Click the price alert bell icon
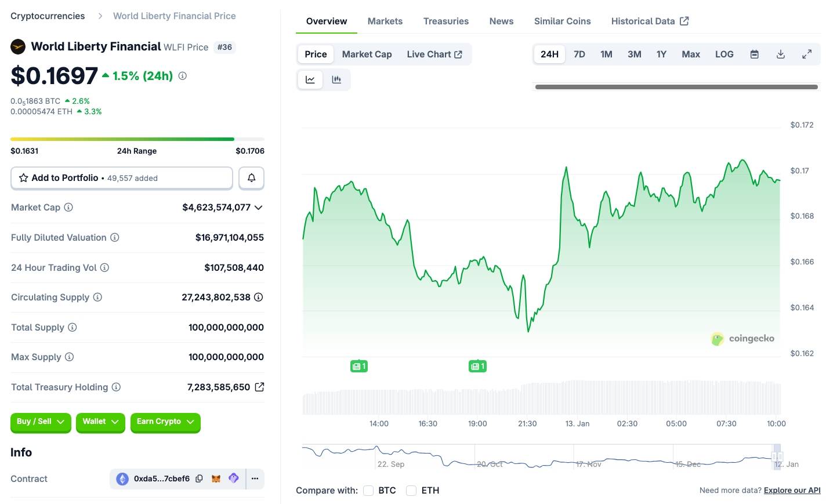Image resolution: width=826 pixels, height=504 pixels. pyautogui.click(x=251, y=178)
